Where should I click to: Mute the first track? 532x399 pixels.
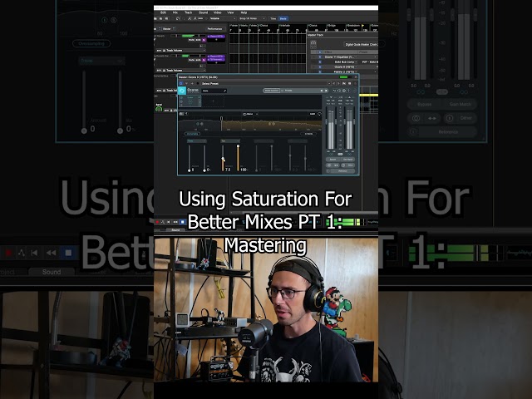click(191, 40)
